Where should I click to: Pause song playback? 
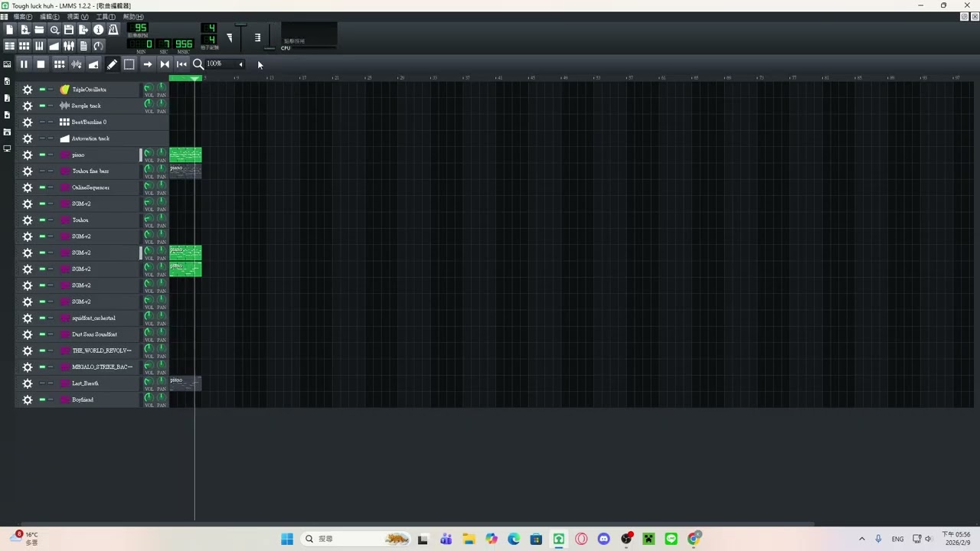click(x=24, y=64)
